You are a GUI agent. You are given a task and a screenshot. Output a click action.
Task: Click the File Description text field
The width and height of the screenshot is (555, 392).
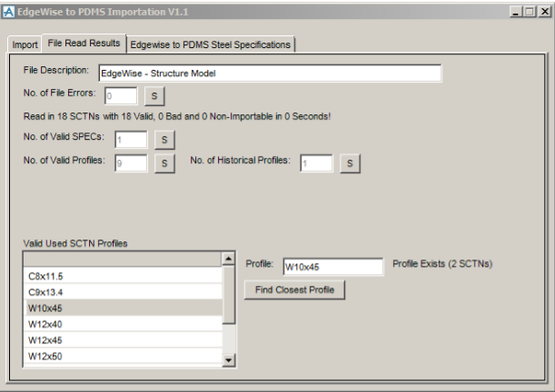(x=270, y=73)
